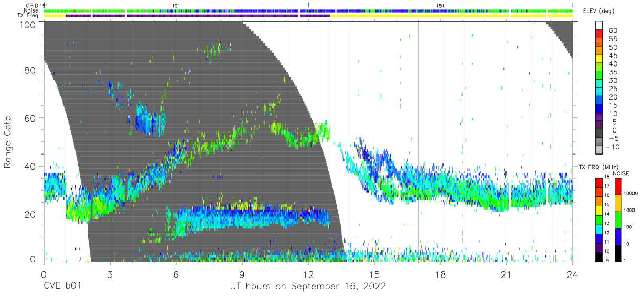Select the blue 15–20 degree ELEV colorbar segment
This screenshot has width=644, height=297.
(x=599, y=101)
